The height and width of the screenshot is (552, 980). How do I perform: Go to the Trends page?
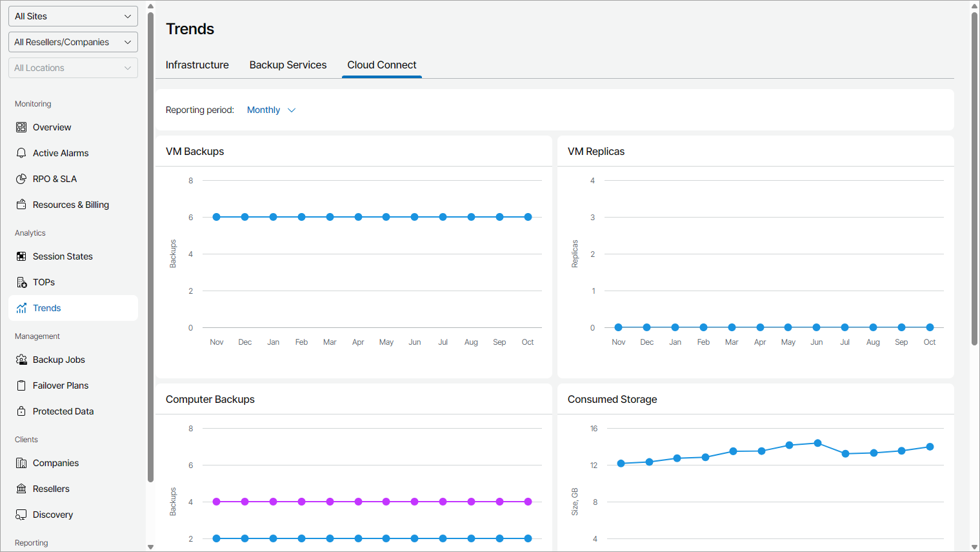pos(47,308)
